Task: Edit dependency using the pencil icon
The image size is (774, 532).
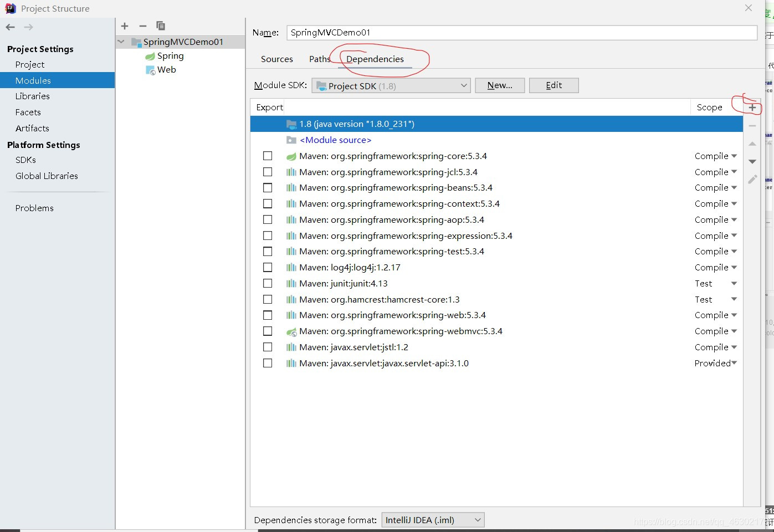Action: click(x=752, y=179)
